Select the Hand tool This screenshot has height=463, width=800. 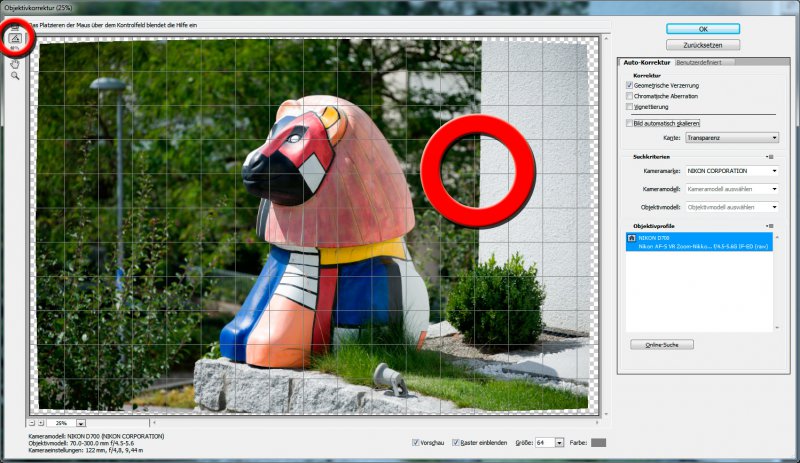click(15, 64)
